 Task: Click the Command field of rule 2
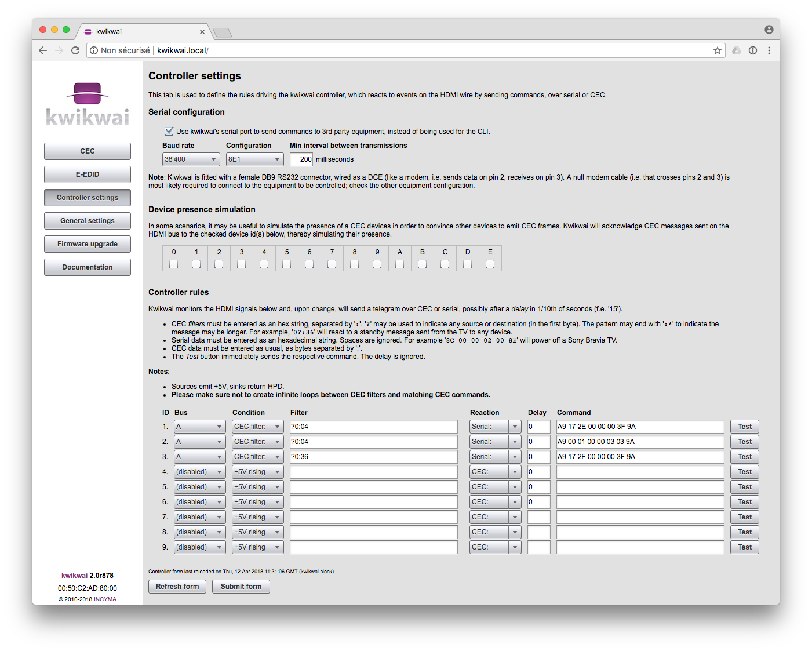[640, 442]
